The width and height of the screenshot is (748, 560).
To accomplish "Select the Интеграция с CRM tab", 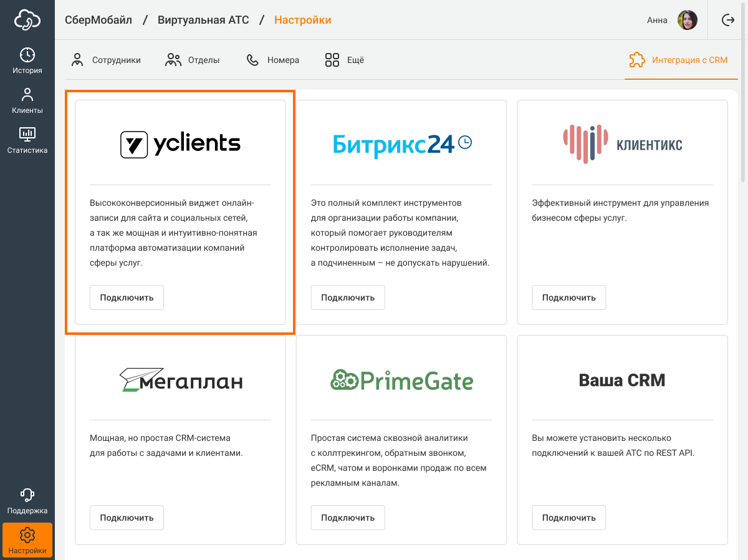I will [x=678, y=60].
